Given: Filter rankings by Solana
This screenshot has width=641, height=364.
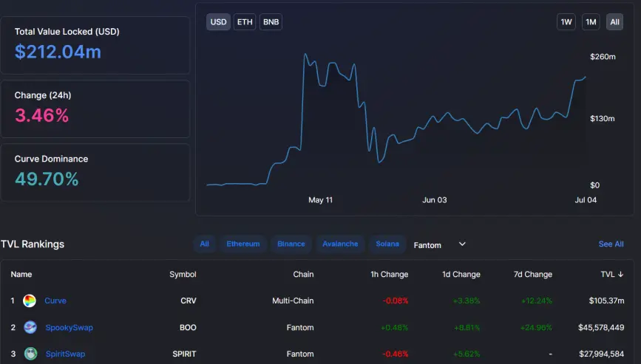Looking at the screenshot, I should pos(387,244).
